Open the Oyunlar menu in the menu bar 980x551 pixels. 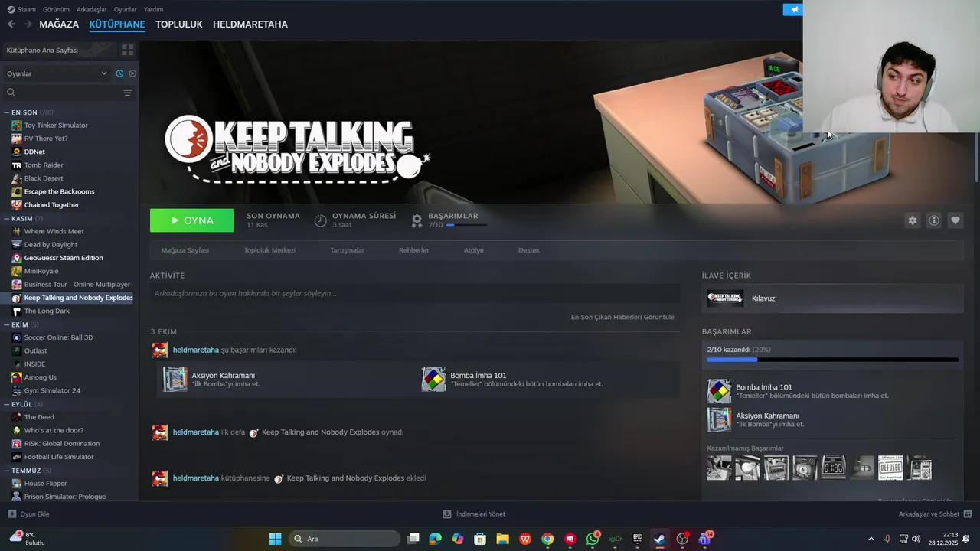125,9
